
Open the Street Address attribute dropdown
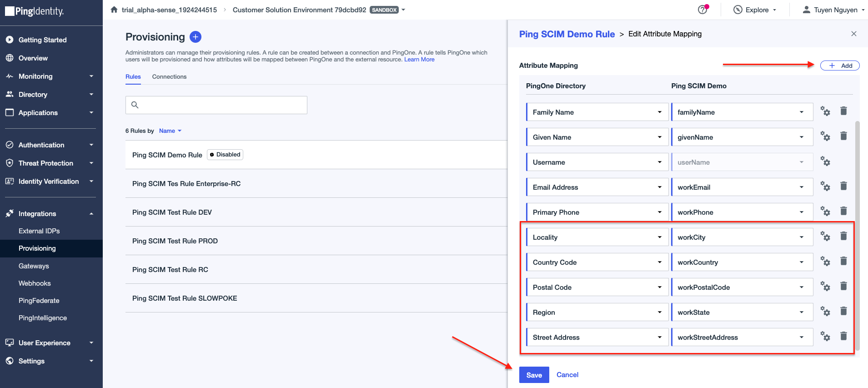[x=597, y=337]
